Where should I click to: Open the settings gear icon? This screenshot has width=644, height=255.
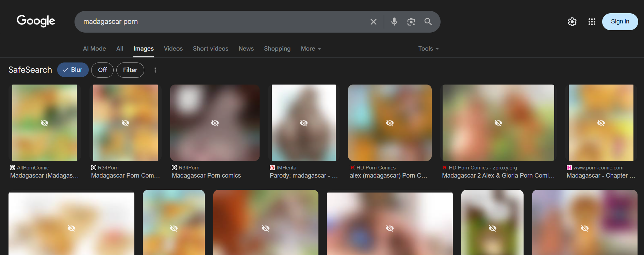[572, 22]
